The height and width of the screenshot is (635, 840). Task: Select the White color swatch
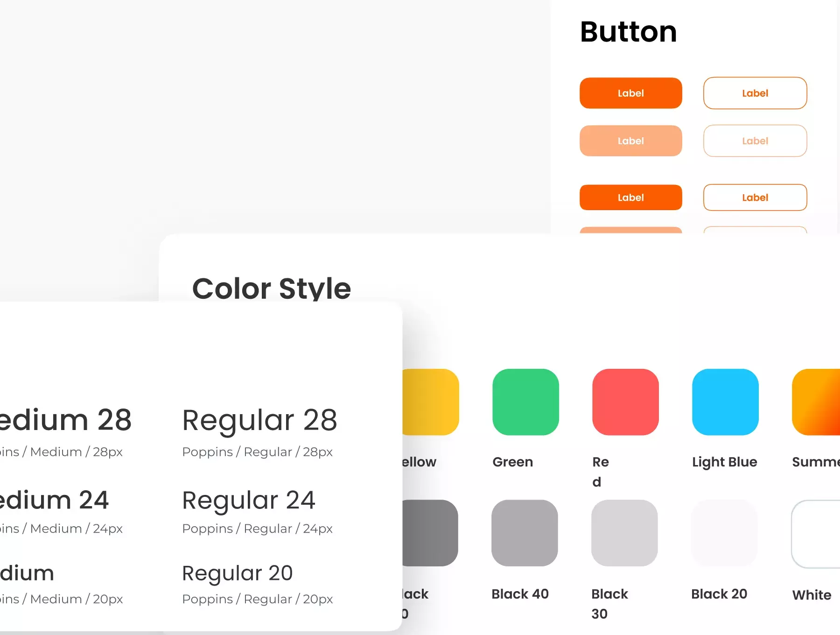point(816,534)
